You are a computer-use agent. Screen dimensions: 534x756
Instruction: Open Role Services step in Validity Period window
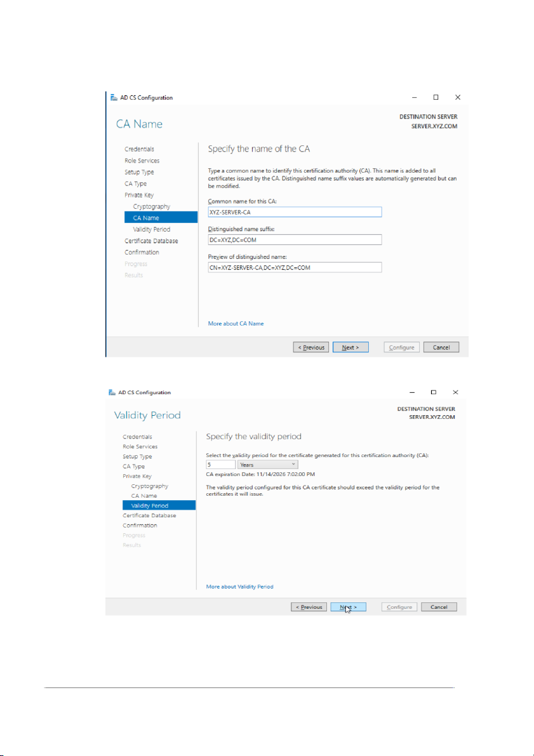140,446
